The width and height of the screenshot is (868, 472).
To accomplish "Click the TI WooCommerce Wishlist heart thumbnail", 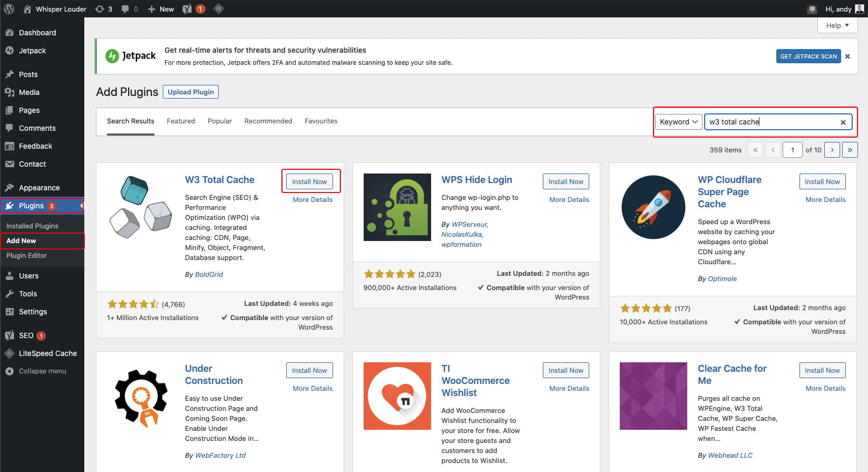I will pyautogui.click(x=397, y=396).
